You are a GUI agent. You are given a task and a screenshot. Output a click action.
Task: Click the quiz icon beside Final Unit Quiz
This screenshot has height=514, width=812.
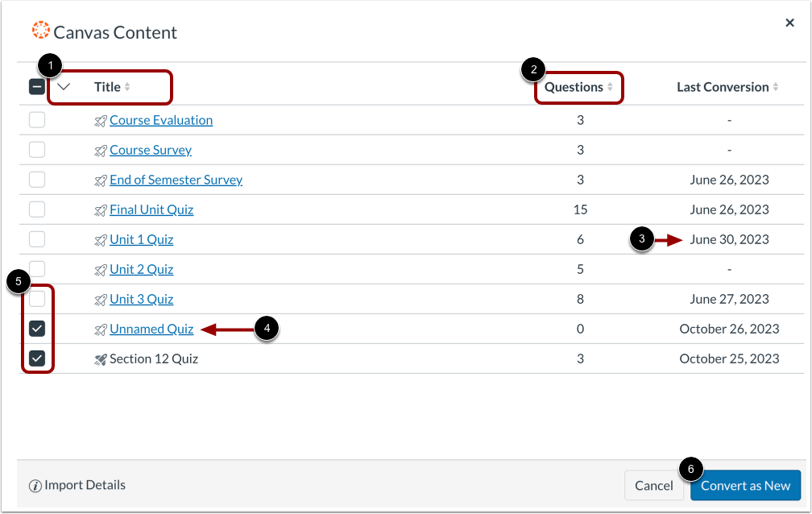click(99, 209)
